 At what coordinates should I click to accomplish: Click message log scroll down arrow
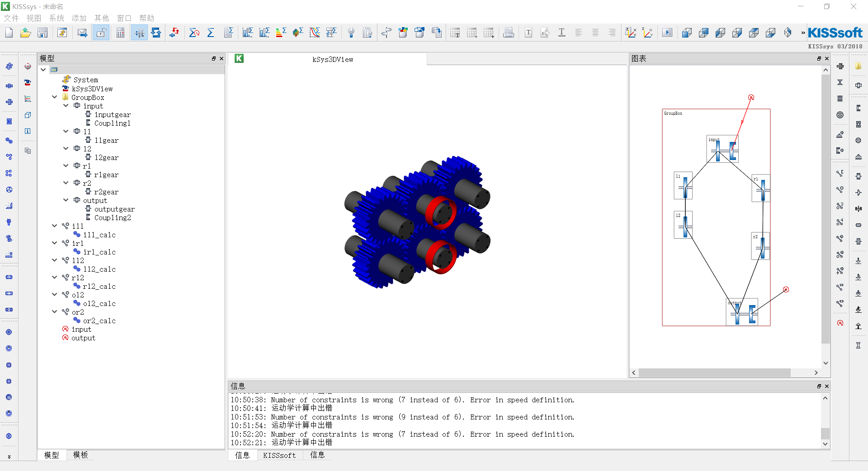coord(825,444)
